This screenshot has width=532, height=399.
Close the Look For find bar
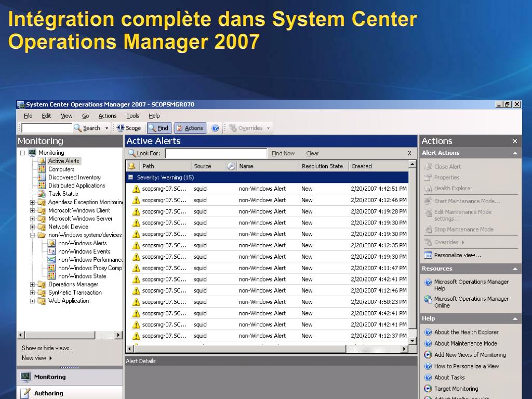409,153
